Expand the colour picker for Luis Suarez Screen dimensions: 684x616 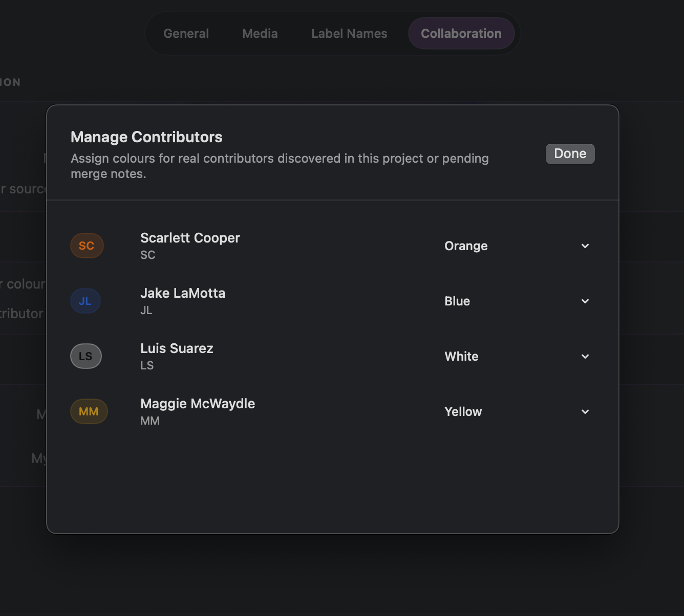pyautogui.click(x=585, y=357)
